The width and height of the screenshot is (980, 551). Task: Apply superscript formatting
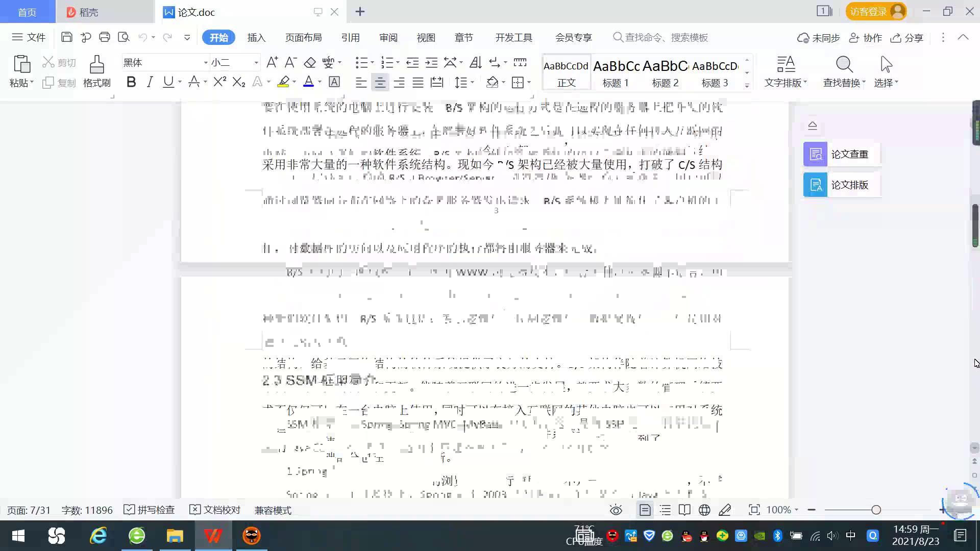click(218, 82)
